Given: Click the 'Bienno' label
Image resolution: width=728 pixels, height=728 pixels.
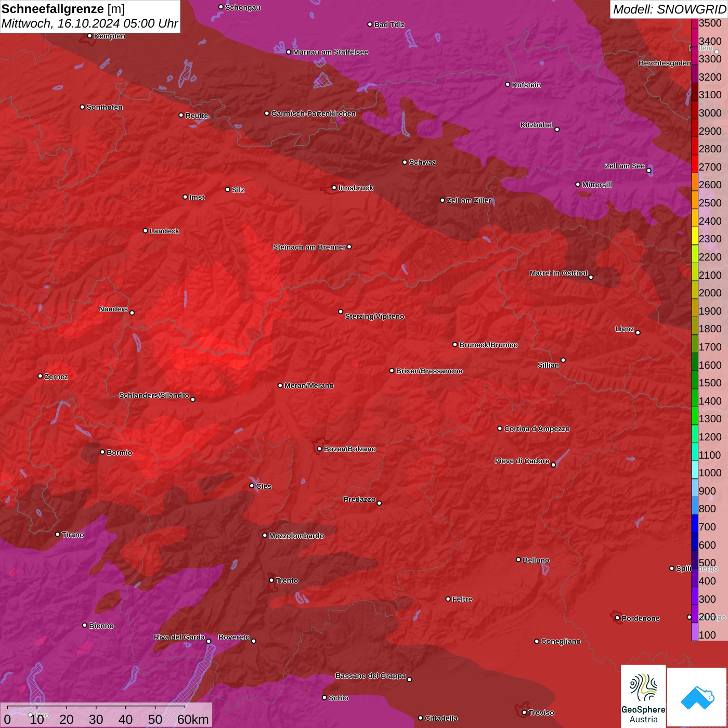Looking at the screenshot, I should click(101, 626).
